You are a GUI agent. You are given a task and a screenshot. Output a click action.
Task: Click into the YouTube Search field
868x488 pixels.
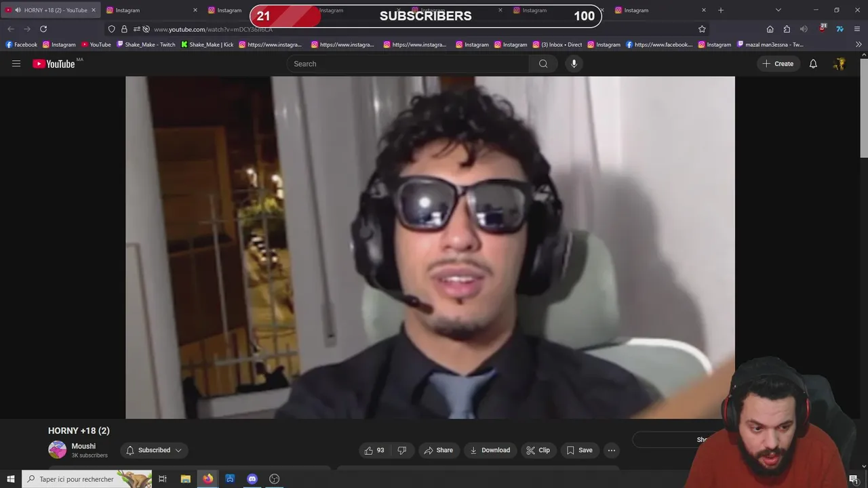click(x=408, y=64)
